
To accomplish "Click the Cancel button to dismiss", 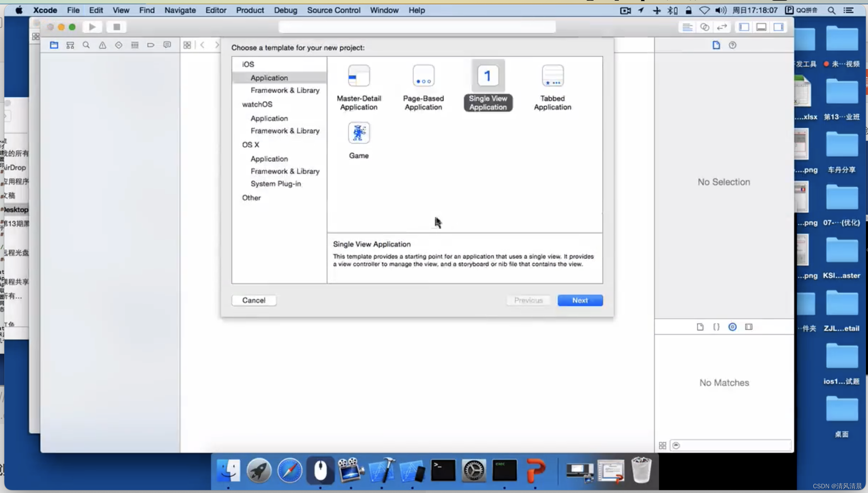I will pos(254,300).
